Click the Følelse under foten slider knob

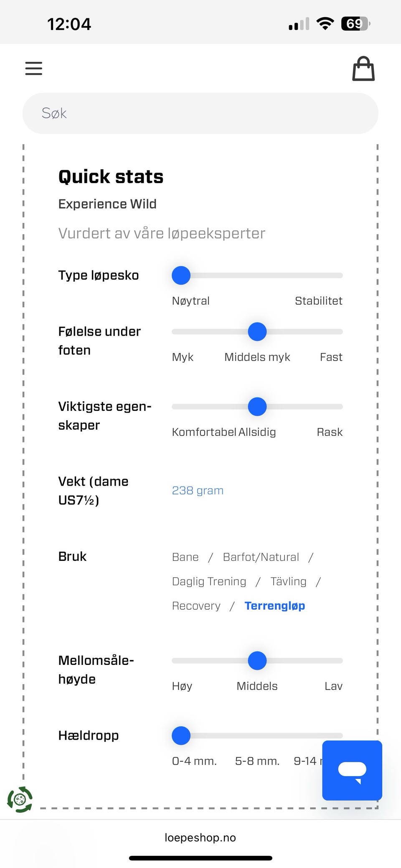point(257,332)
